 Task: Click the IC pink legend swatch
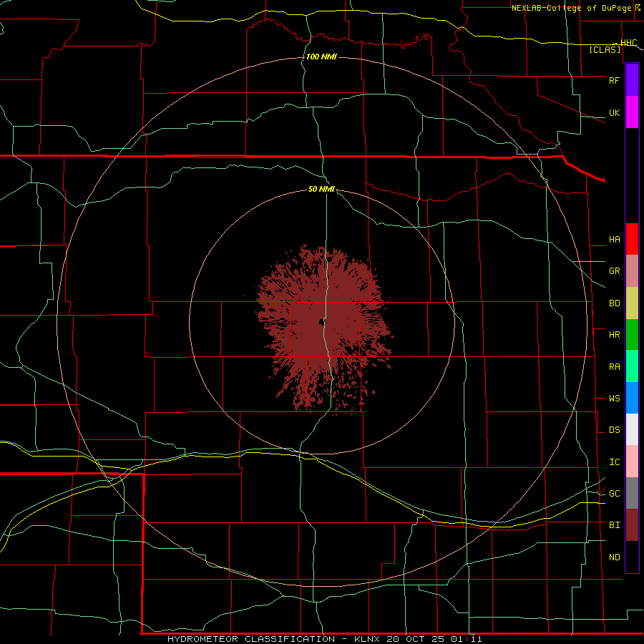click(x=632, y=462)
